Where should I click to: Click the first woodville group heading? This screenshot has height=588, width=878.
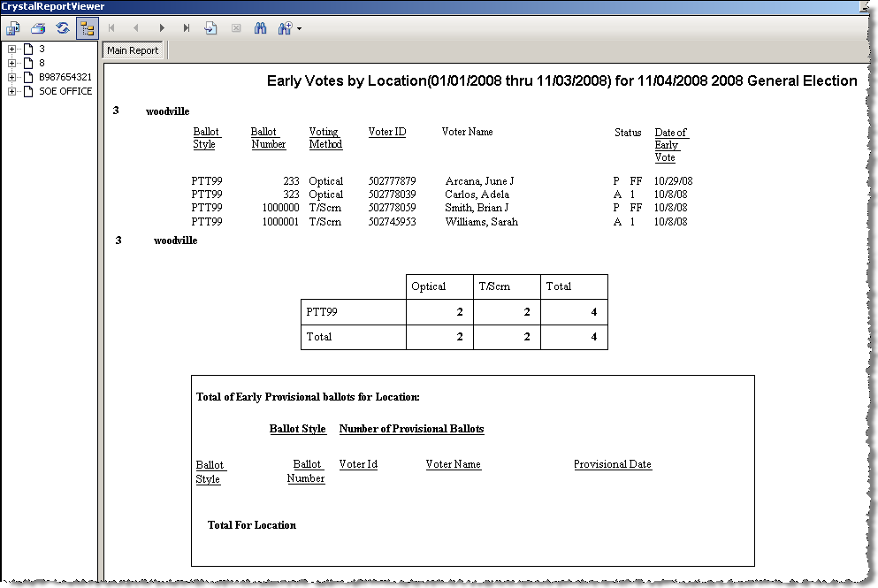[x=167, y=111]
